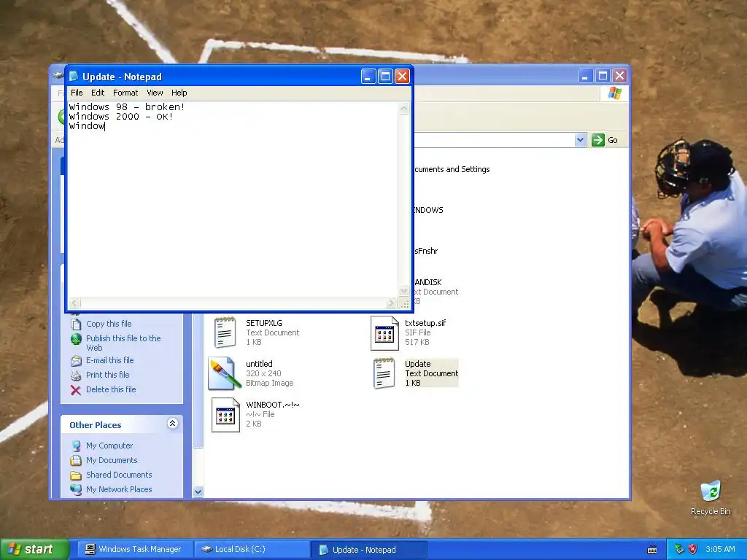This screenshot has width=747, height=560.
Task: Click the Windows flag logo in Explorer
Action: 614,93
